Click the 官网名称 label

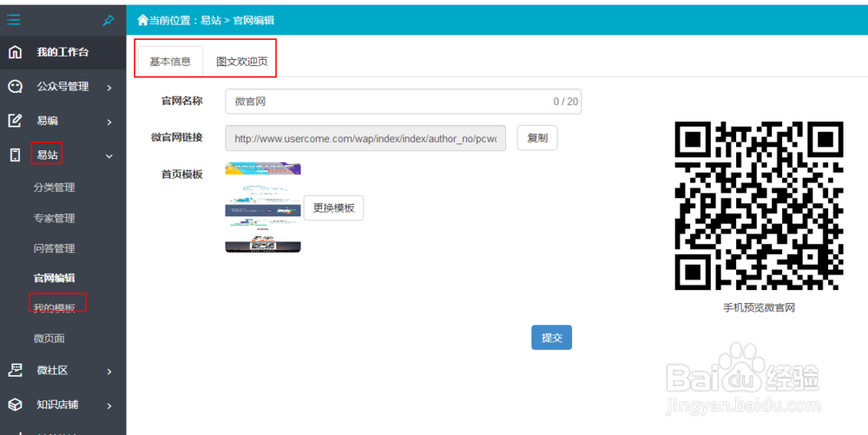182,101
